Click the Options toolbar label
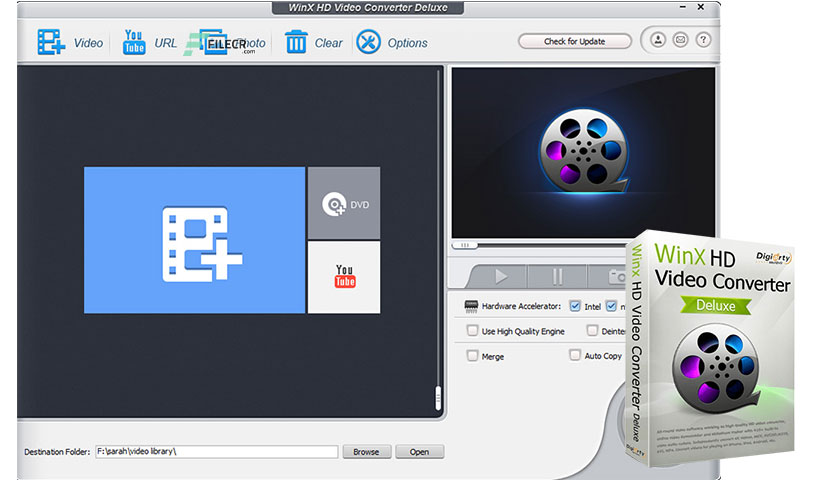Viewport: 836px width, 484px height. coord(407,43)
